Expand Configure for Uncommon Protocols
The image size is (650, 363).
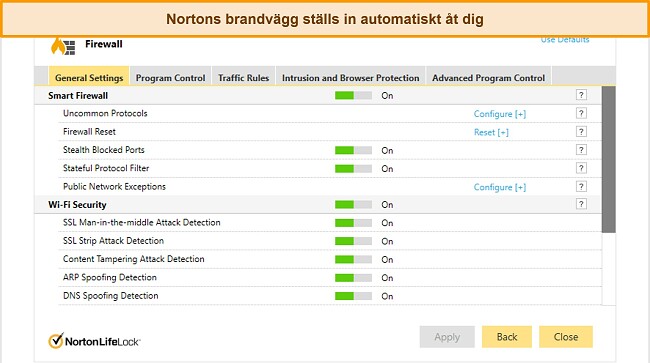click(500, 114)
